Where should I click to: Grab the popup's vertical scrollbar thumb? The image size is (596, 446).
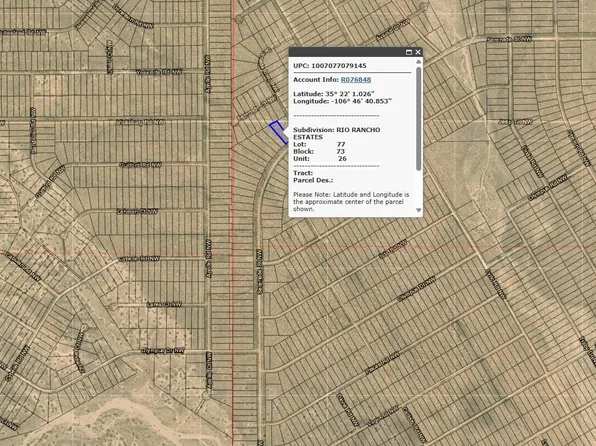tap(418, 118)
